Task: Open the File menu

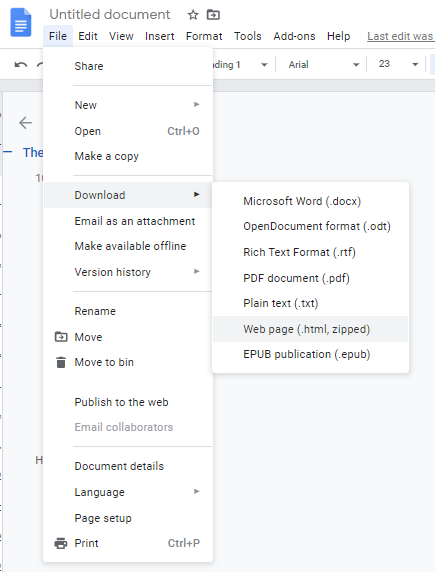Action: click(58, 36)
